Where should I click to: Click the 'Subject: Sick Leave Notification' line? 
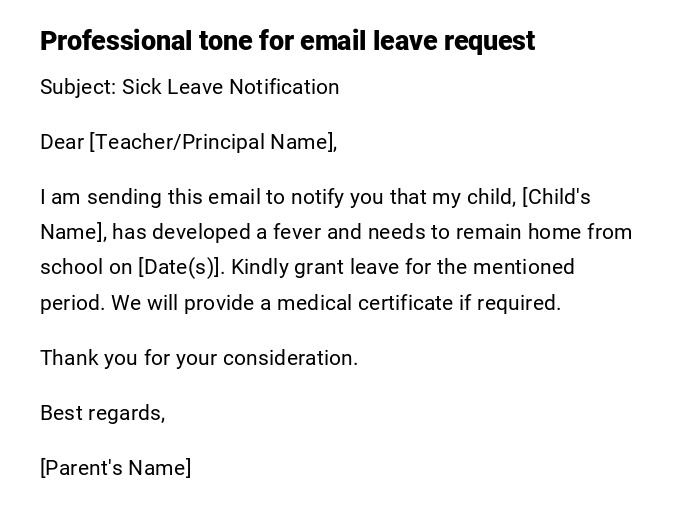tap(190, 87)
